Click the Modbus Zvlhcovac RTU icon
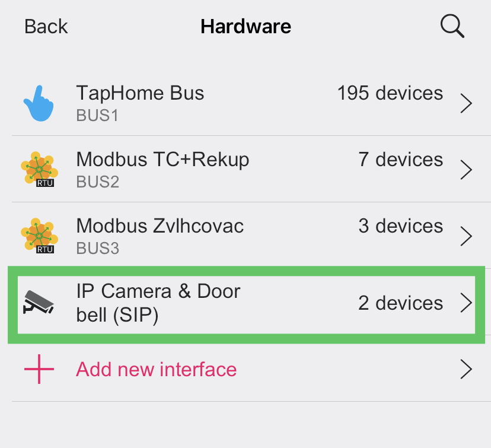 (x=39, y=236)
